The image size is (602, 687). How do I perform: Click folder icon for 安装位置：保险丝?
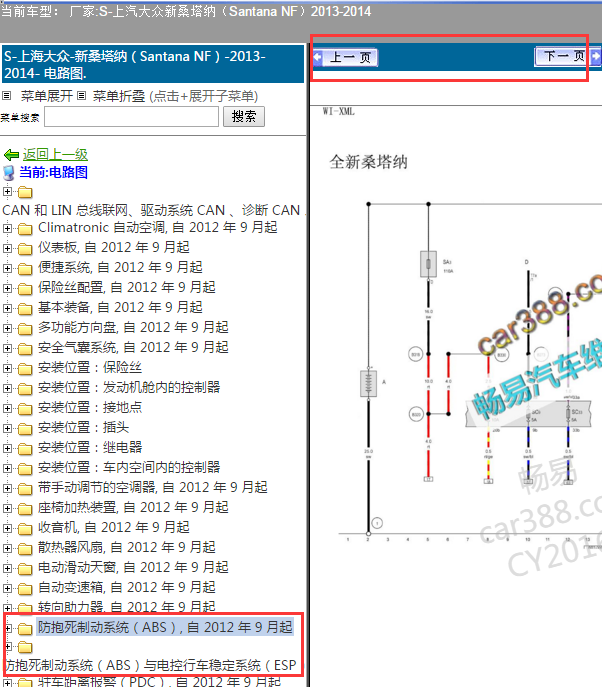pos(25,369)
